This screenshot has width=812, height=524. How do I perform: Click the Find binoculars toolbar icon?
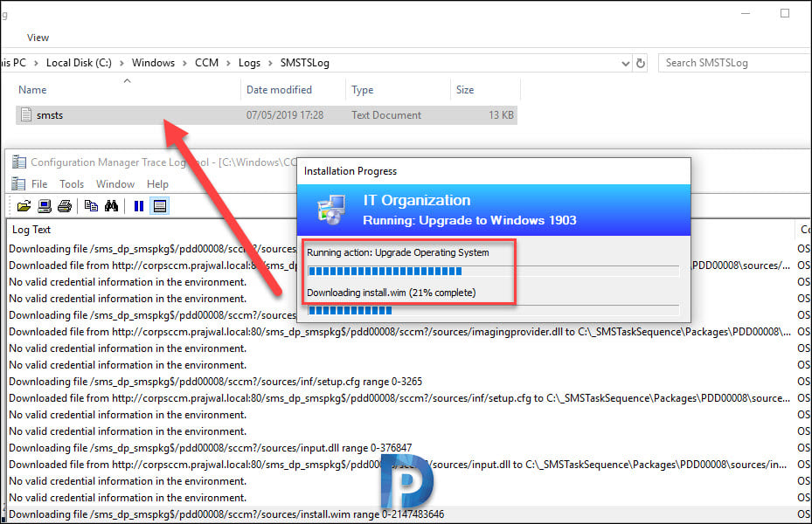click(x=111, y=206)
